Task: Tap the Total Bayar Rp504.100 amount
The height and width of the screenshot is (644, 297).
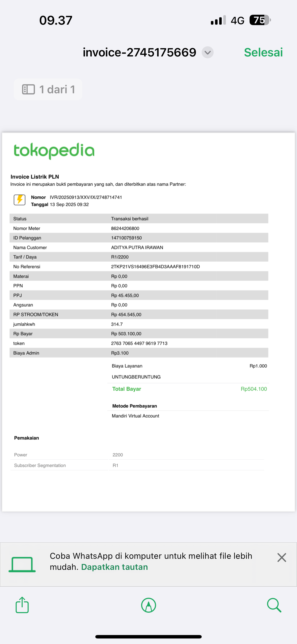Action: [253, 389]
